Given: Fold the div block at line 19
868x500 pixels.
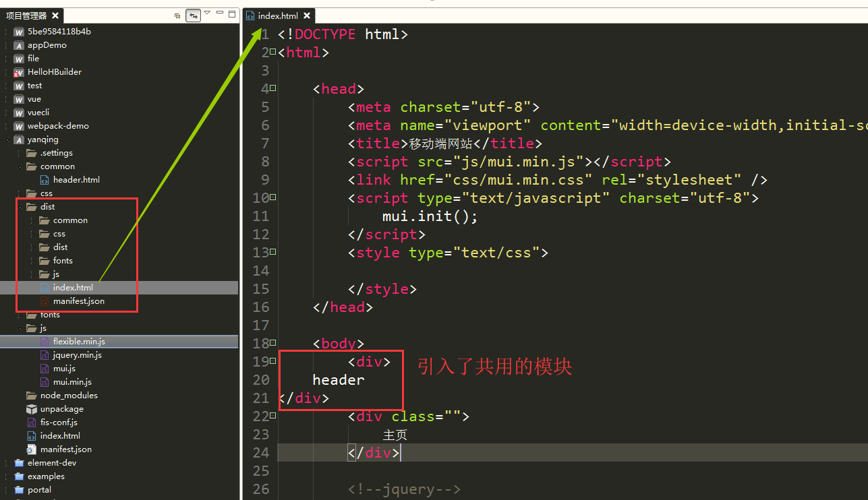Looking at the screenshot, I should (273, 361).
